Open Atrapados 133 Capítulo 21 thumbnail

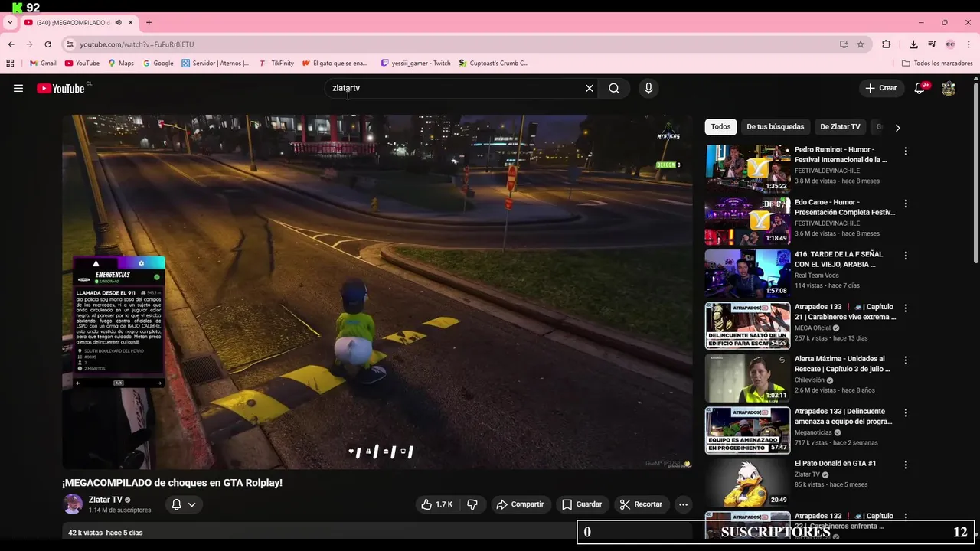pos(748,325)
